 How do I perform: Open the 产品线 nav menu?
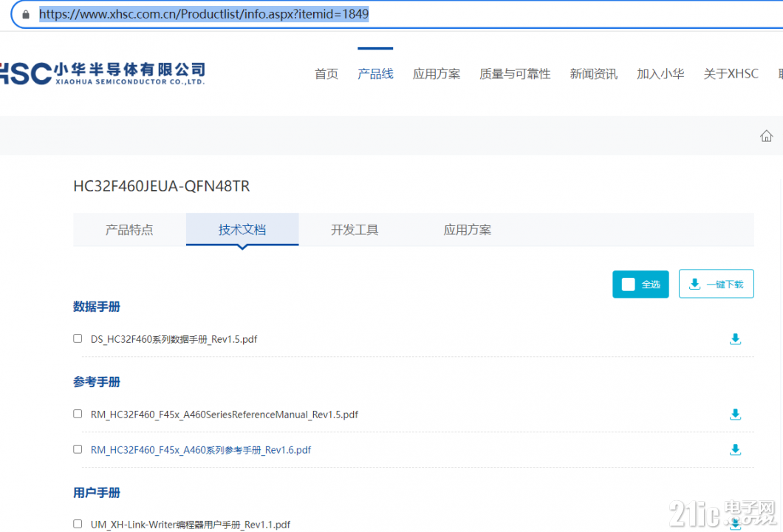[375, 74]
